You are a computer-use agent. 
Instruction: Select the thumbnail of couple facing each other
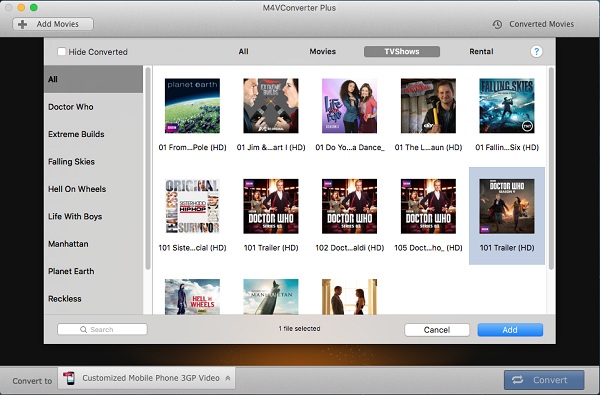[x=349, y=297]
